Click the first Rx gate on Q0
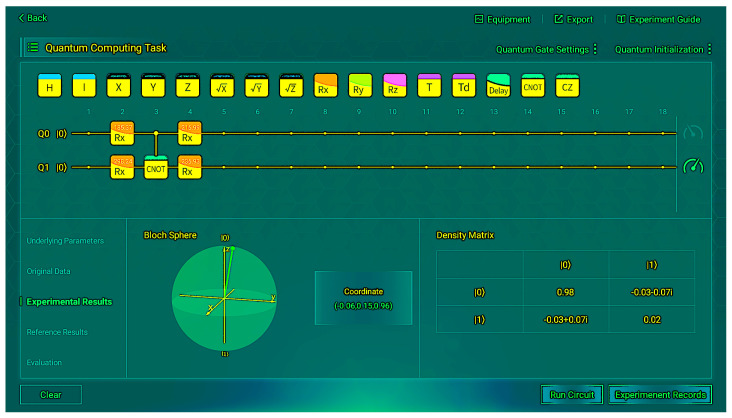This screenshot has height=418, width=732. 122,133
